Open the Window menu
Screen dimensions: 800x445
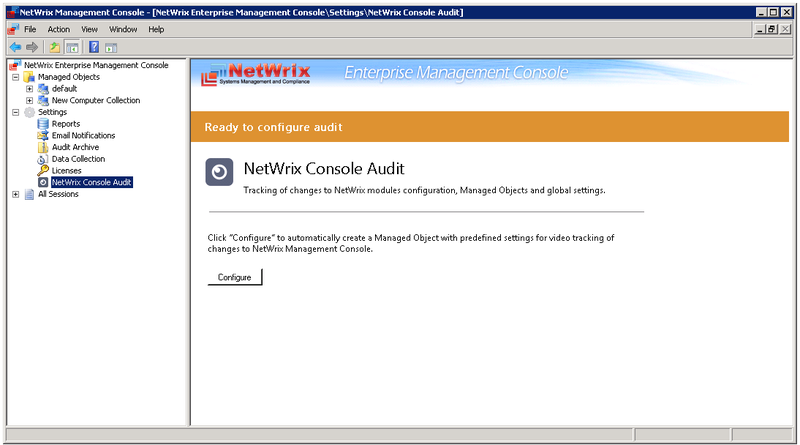(123, 30)
